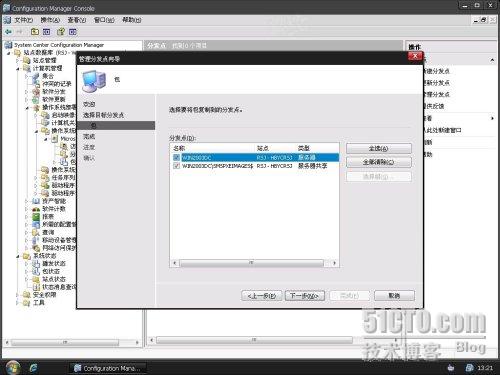Open the 操作 menu

click(x=50, y=20)
